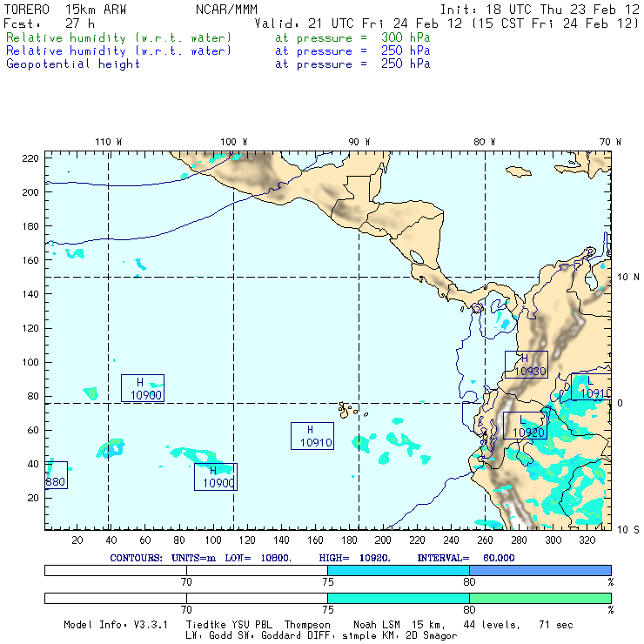Click the '70' label under the upper color bar
The image size is (644, 644).
[186, 582]
